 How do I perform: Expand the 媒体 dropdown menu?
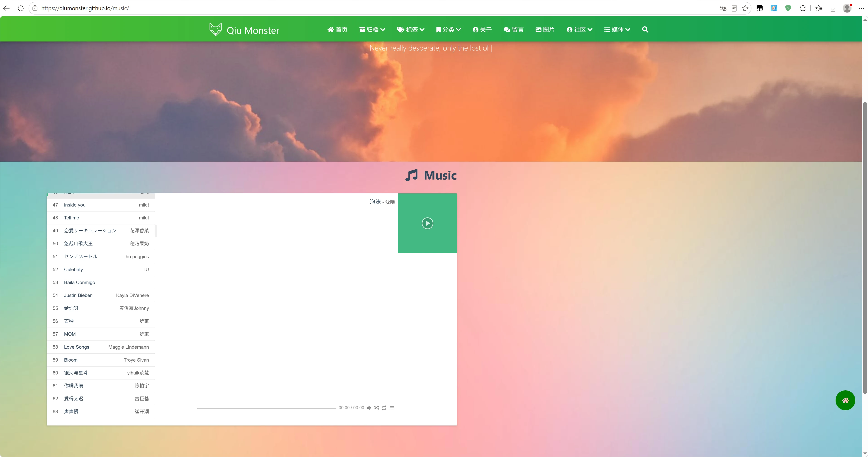pos(617,30)
